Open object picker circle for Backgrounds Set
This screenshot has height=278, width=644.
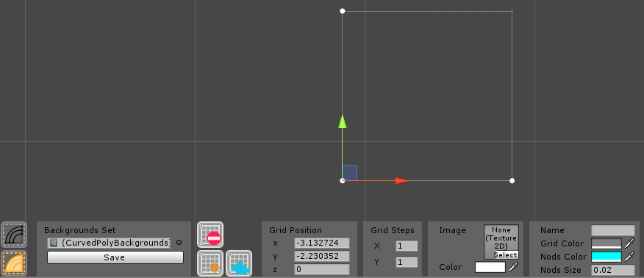tap(179, 243)
